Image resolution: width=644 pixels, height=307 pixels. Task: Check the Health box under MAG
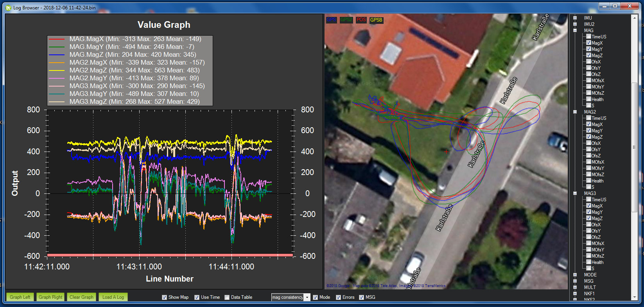(589, 99)
